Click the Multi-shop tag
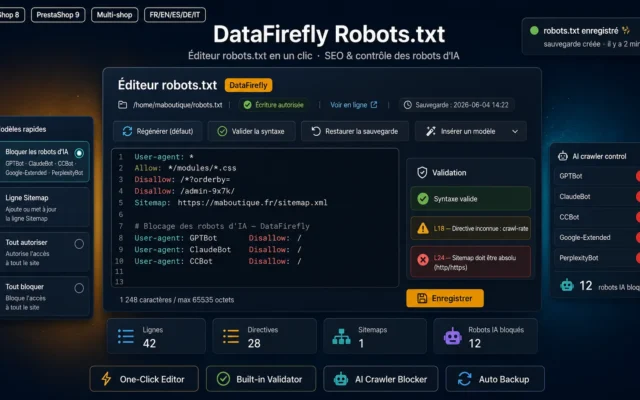The height and width of the screenshot is (400, 640). click(x=114, y=15)
